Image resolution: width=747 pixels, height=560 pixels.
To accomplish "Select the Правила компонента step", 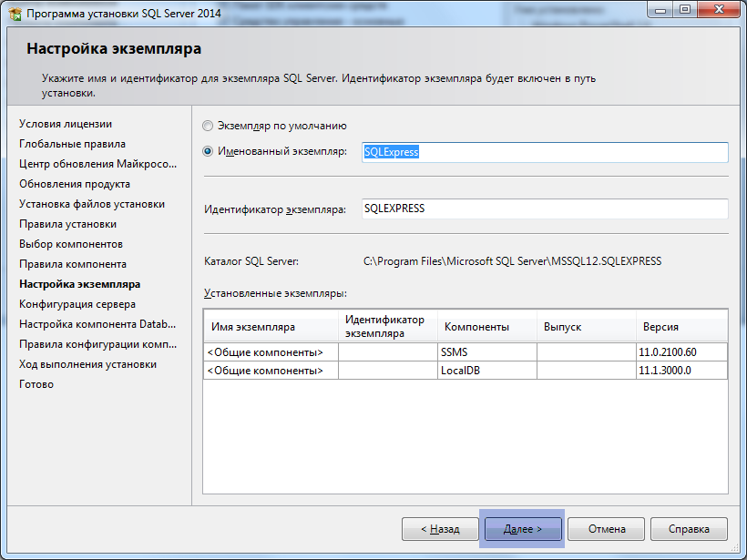I will [73, 264].
